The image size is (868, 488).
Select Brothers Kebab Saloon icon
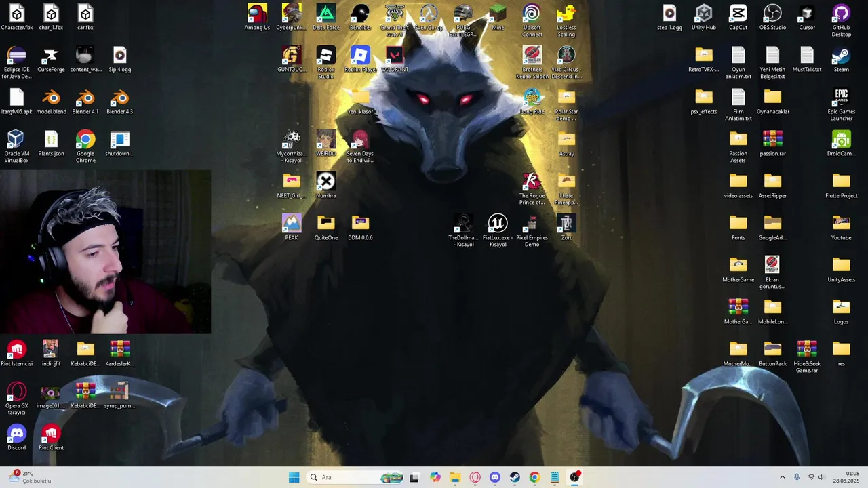click(x=532, y=62)
